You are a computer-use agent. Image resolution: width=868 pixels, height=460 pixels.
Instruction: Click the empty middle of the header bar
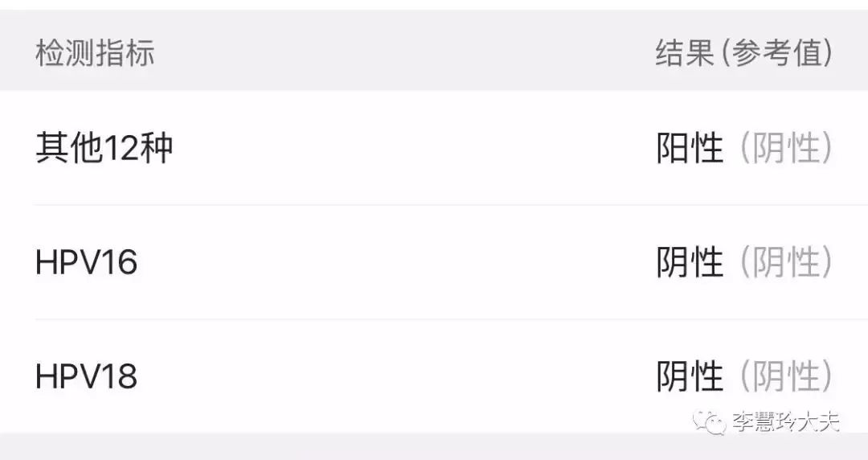402,53
